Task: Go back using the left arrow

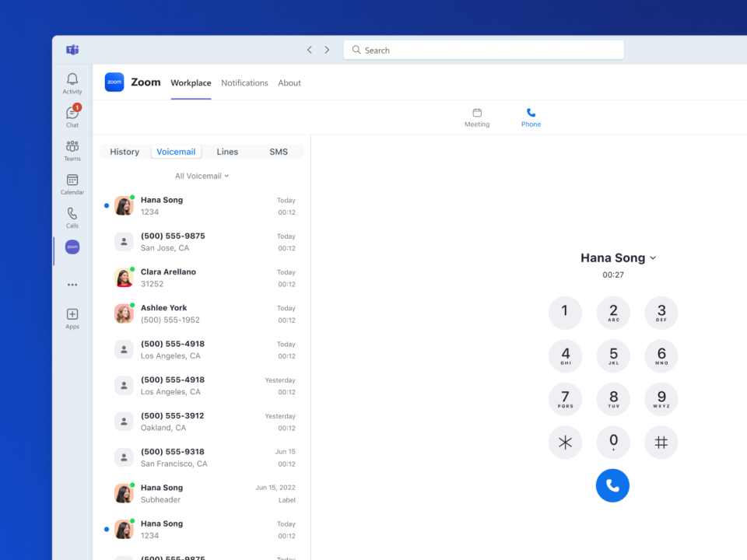Action: pos(309,50)
